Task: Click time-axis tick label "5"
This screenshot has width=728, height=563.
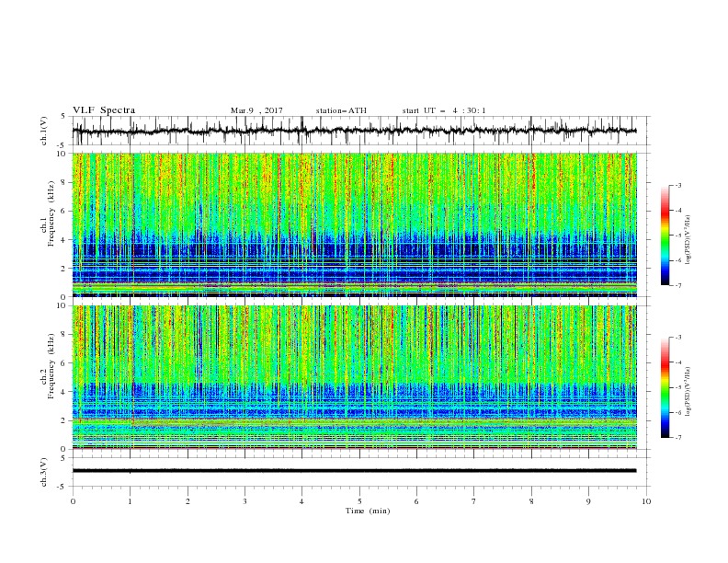Action: tap(359, 501)
